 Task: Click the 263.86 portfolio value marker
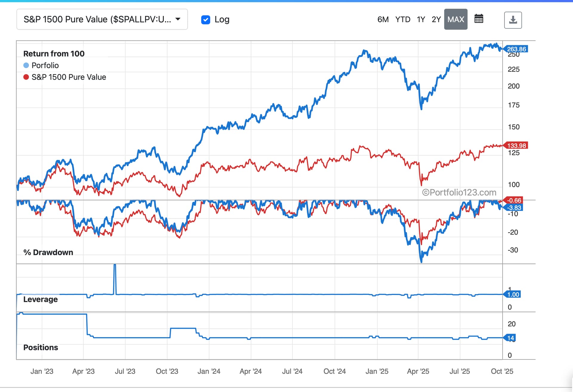click(x=516, y=49)
